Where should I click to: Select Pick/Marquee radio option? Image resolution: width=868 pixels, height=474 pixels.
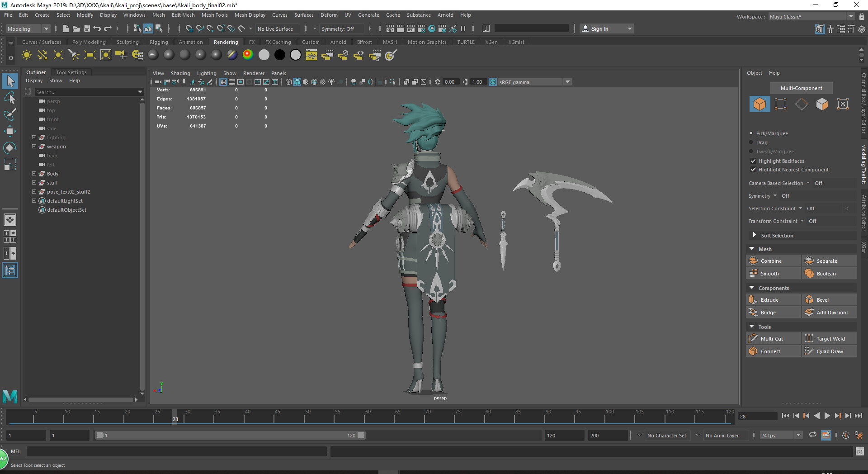751,133
